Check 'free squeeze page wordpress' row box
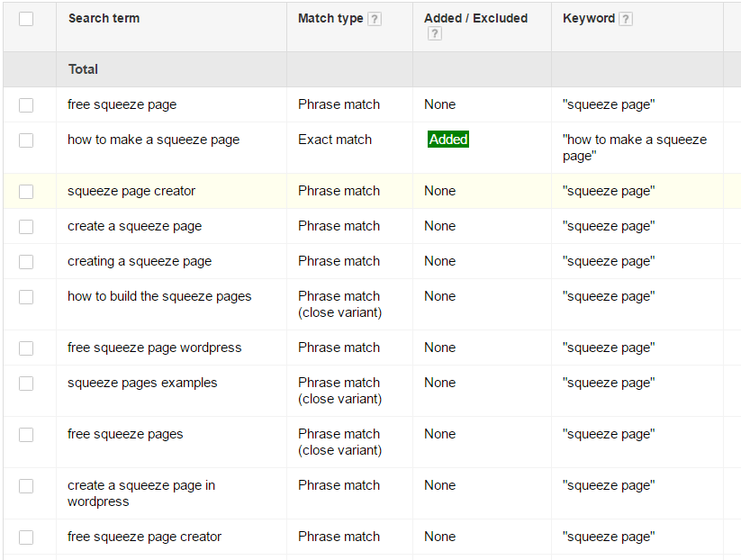Image resolution: width=741 pixels, height=560 pixels. coord(26,348)
